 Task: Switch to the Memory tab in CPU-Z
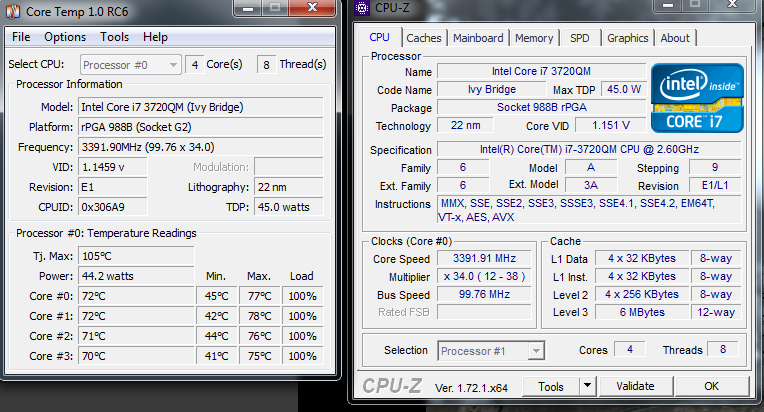tap(534, 38)
